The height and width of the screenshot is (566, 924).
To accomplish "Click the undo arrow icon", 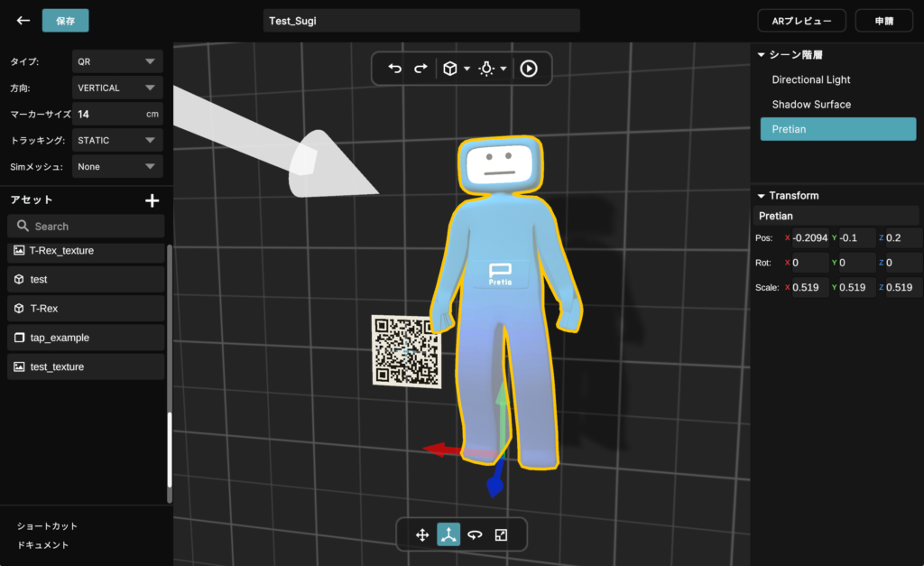I will pyautogui.click(x=394, y=69).
